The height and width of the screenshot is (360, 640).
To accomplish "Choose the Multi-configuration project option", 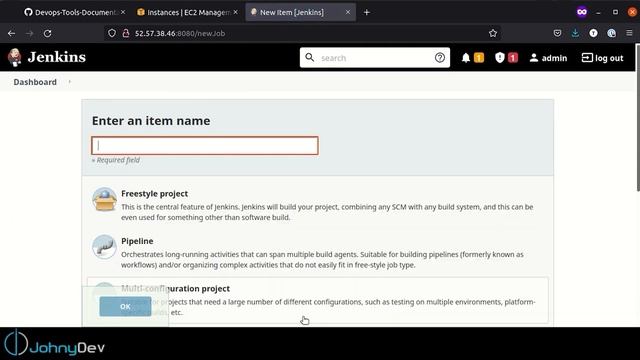I will pyautogui.click(x=318, y=300).
